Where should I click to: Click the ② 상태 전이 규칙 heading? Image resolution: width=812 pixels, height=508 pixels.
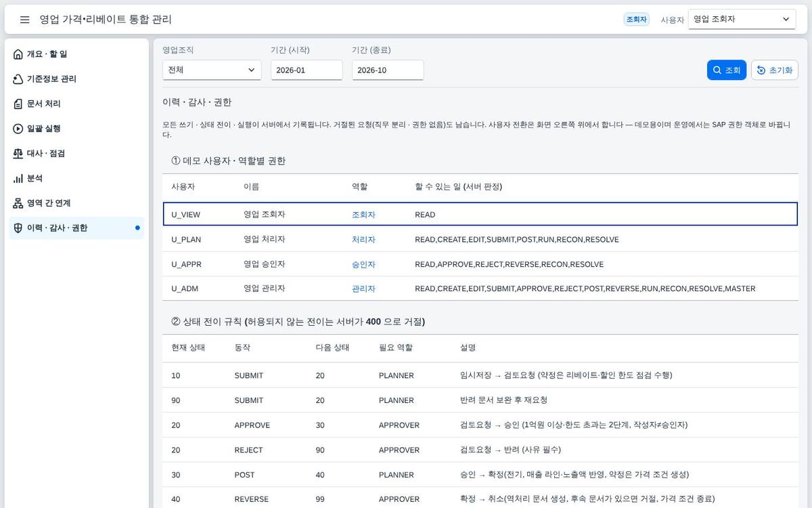point(298,322)
